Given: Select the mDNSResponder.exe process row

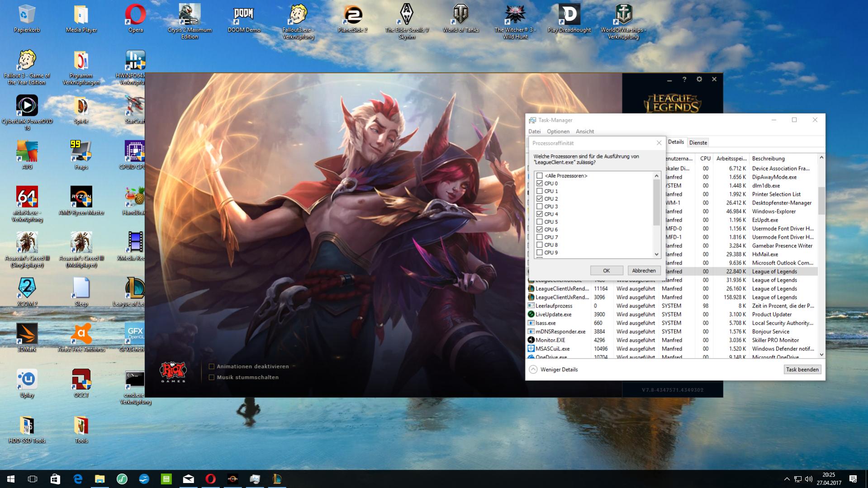Looking at the screenshot, I should (x=672, y=332).
